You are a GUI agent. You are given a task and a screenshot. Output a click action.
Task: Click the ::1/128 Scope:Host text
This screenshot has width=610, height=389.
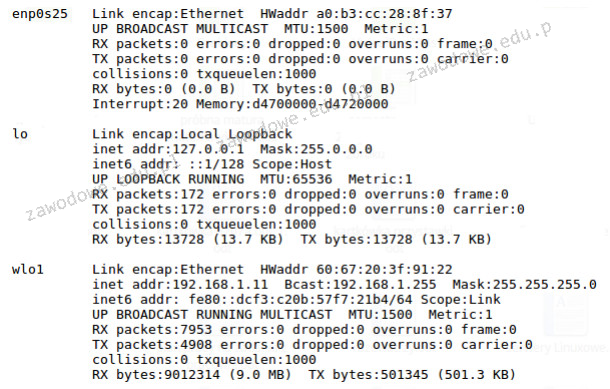click(260, 164)
